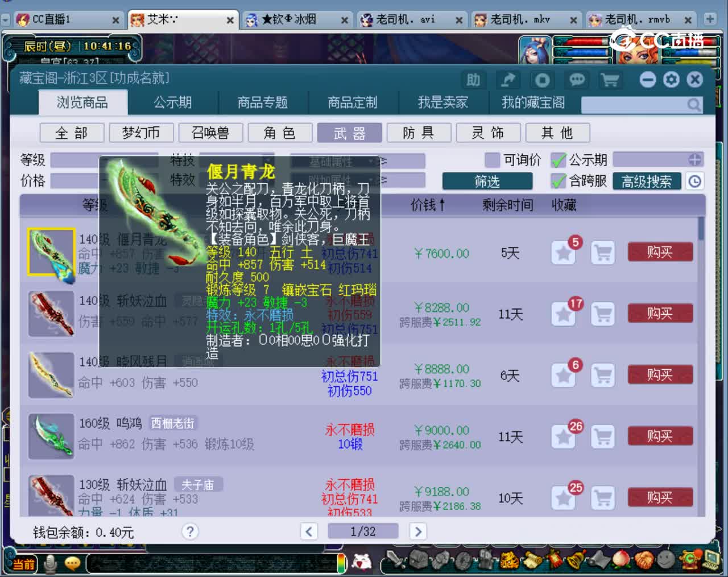Add ￥8288.00 item to cart
This screenshot has height=577, width=728.
coord(603,314)
